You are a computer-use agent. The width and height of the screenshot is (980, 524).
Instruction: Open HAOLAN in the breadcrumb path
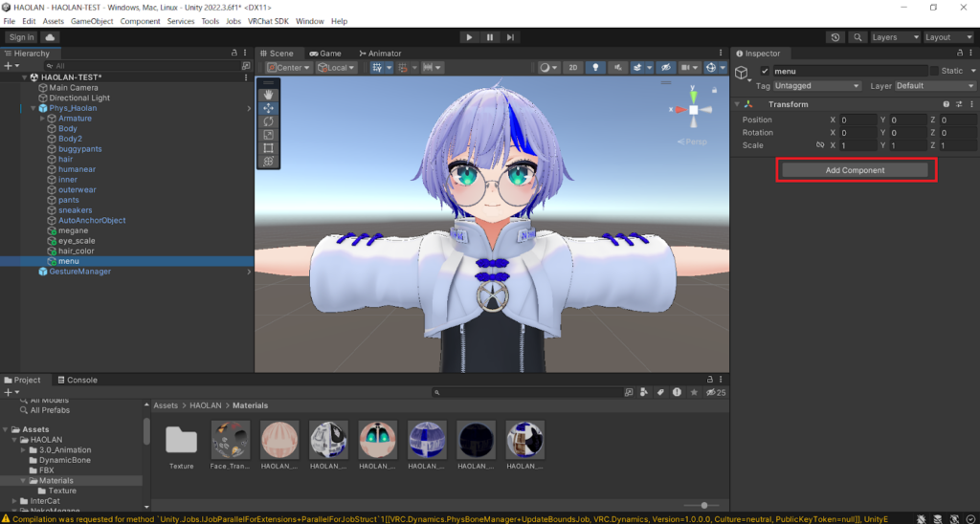point(206,405)
